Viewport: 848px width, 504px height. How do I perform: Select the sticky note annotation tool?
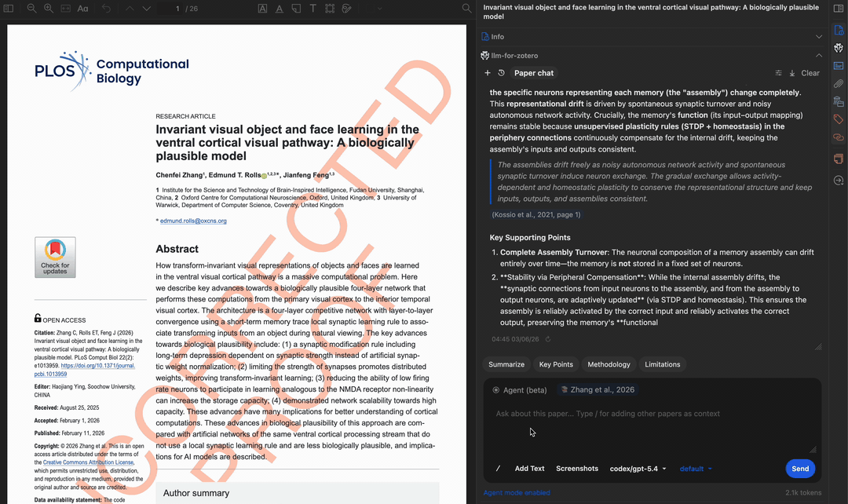point(296,9)
